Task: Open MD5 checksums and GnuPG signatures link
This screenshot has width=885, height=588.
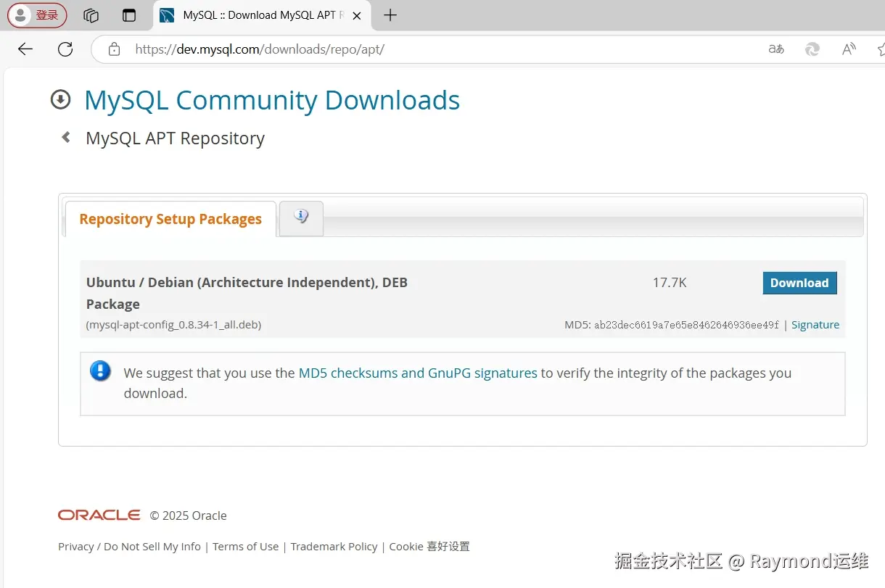Action: 418,373
